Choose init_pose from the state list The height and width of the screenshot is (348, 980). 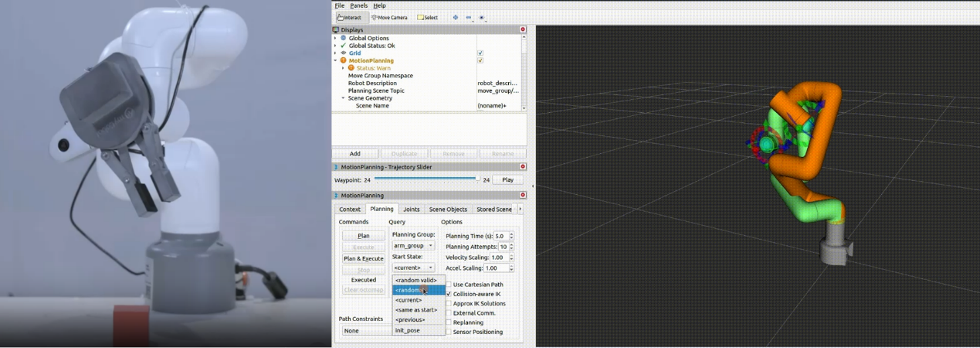[408, 330]
